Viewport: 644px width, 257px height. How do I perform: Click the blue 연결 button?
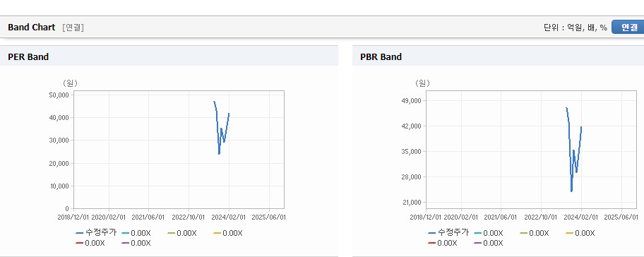click(x=628, y=27)
